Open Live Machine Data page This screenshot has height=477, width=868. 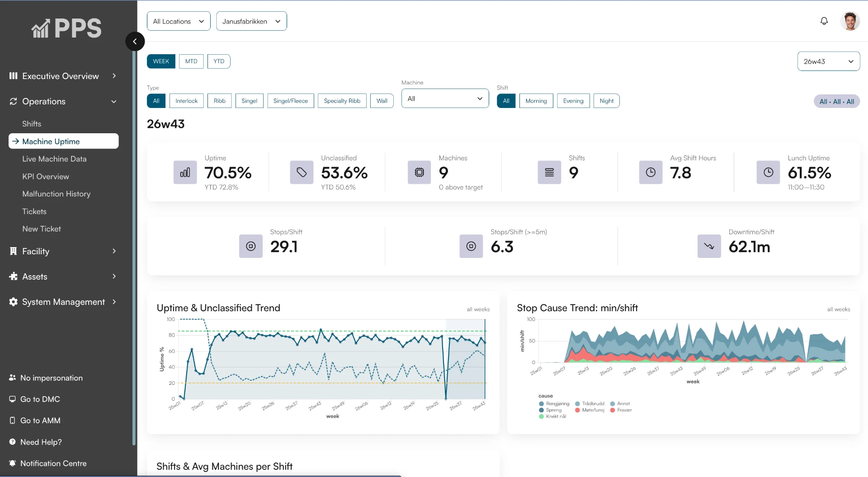tap(54, 159)
